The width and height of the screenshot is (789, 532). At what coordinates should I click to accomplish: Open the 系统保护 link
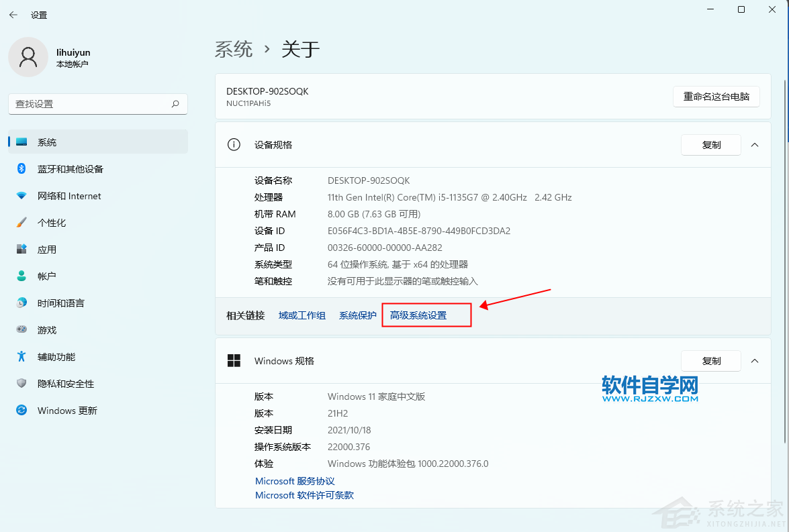click(x=358, y=315)
